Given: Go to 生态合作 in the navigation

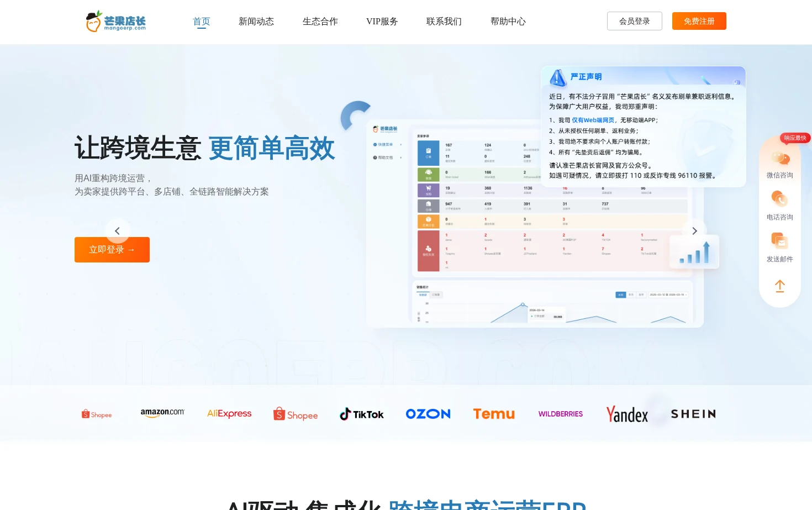Looking at the screenshot, I should click(320, 22).
